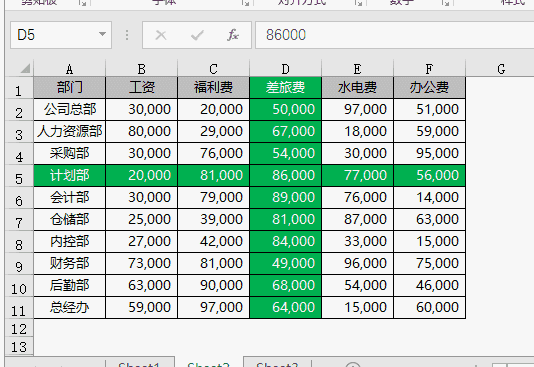Open the Font group dialog launcher
534x367 pixels.
[246, 3]
